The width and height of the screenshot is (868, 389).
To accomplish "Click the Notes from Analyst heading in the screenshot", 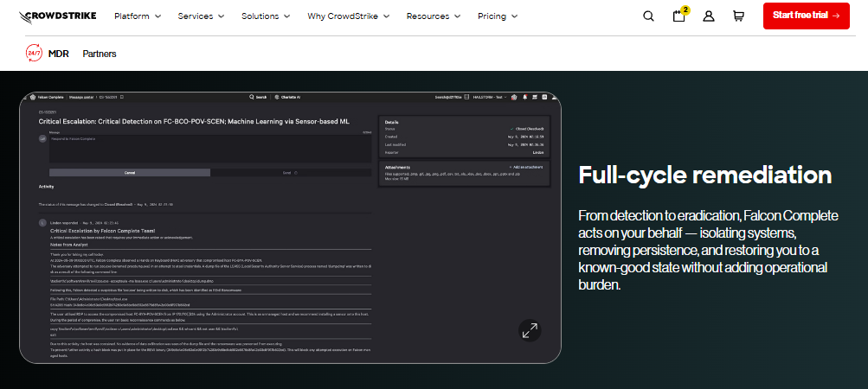I will click(68, 244).
